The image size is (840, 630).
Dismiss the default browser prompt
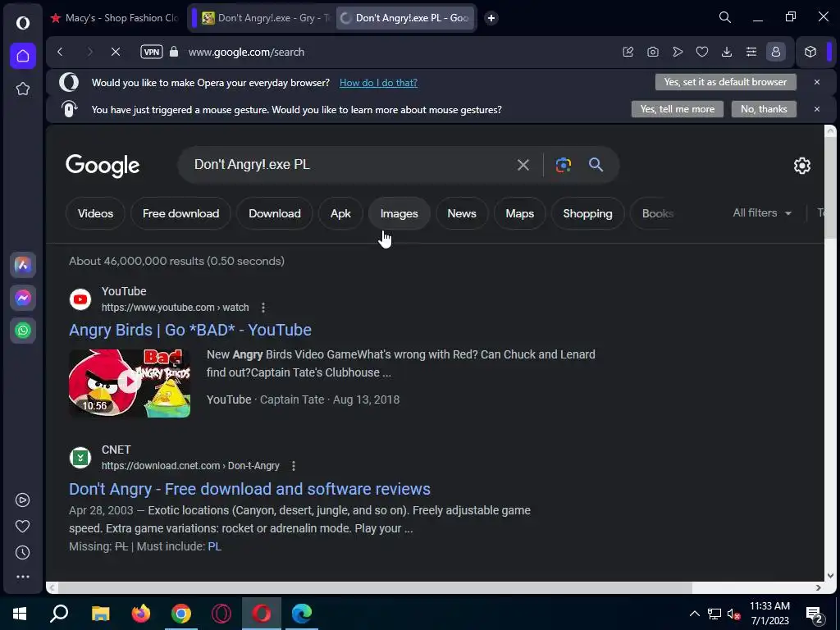click(x=816, y=82)
